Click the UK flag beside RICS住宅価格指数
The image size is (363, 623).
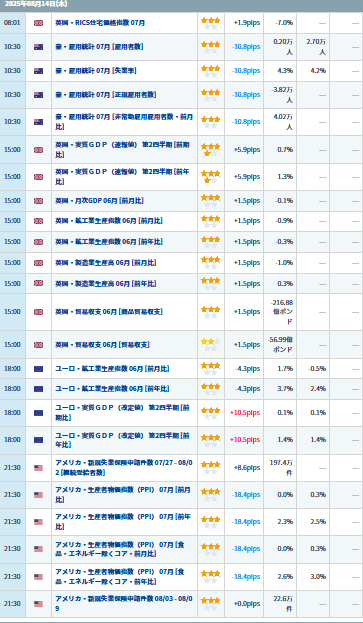[x=39, y=23]
